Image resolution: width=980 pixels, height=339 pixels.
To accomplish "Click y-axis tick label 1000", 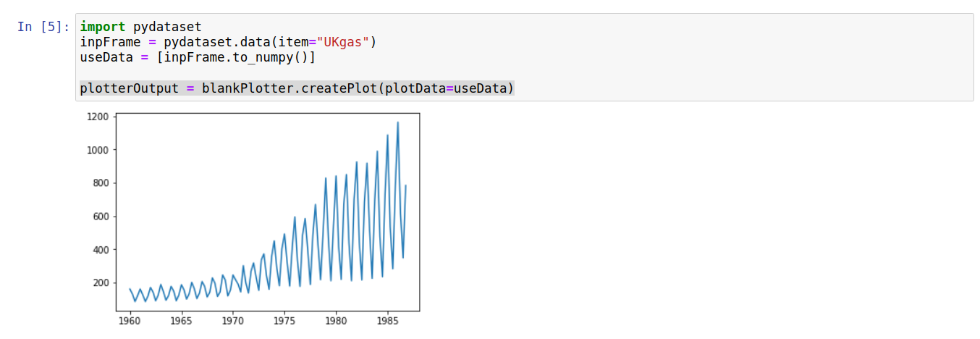I will [x=97, y=150].
